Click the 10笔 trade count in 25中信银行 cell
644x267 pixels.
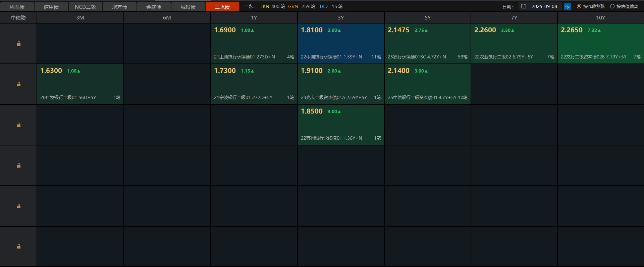463,97
